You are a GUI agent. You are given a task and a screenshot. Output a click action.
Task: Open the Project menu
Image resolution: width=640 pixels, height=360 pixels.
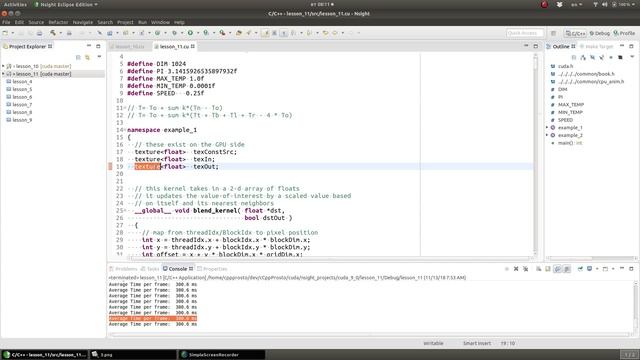coord(125,22)
